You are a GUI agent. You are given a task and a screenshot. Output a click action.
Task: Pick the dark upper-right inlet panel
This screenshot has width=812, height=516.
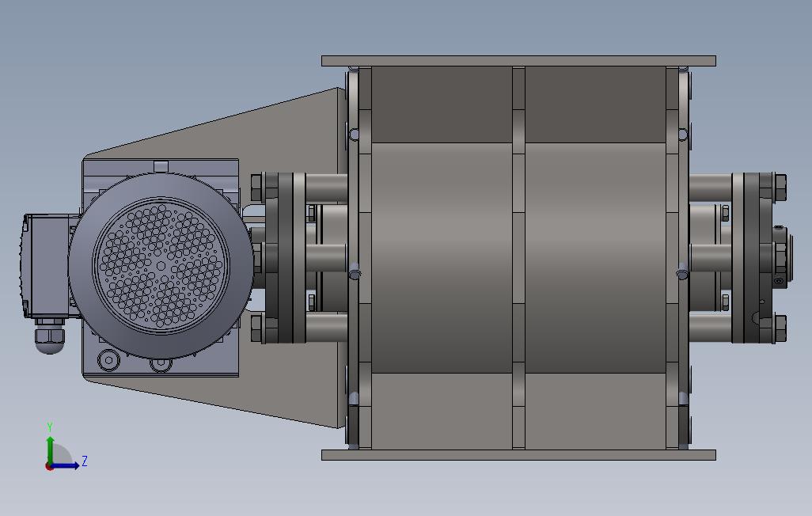[x=595, y=104]
